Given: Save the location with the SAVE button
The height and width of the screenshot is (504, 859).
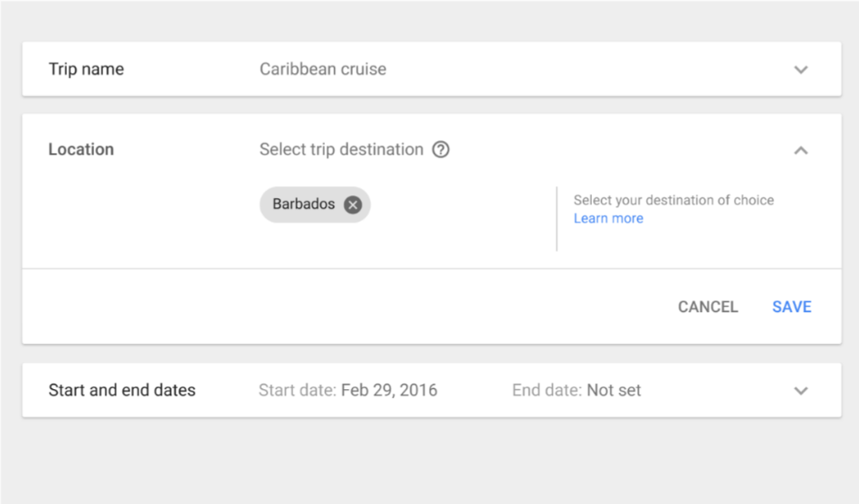Looking at the screenshot, I should pyautogui.click(x=791, y=307).
